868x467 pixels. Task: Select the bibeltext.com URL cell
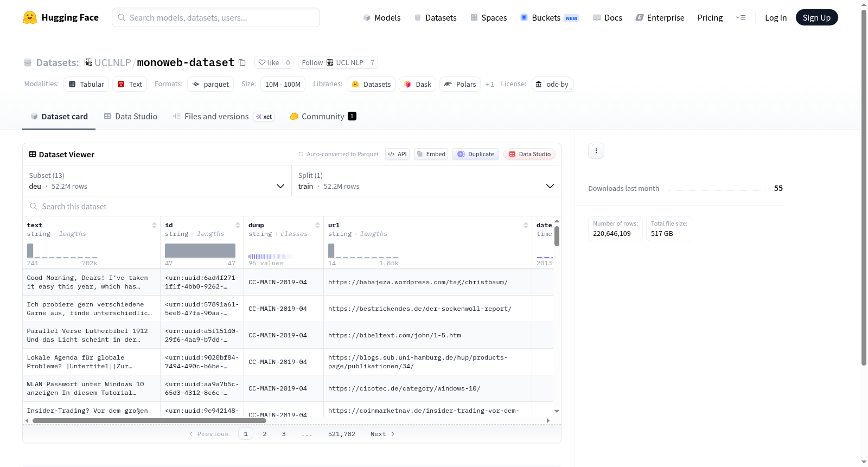[427, 336]
